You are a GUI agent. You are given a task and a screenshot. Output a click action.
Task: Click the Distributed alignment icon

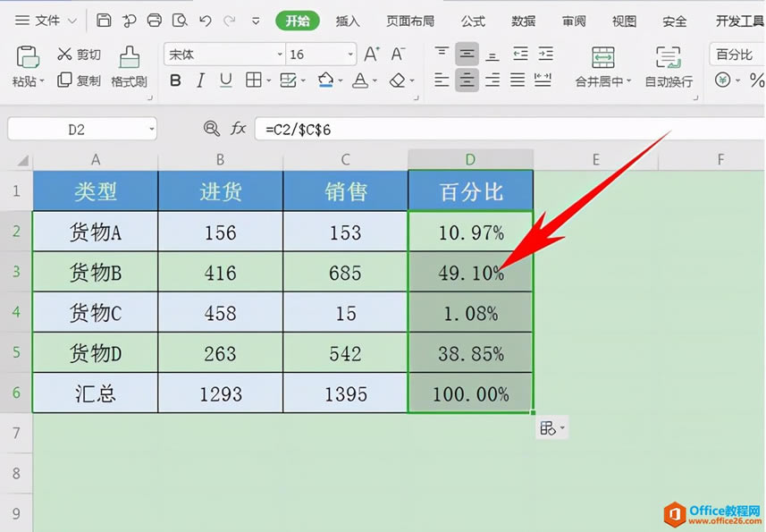point(543,80)
